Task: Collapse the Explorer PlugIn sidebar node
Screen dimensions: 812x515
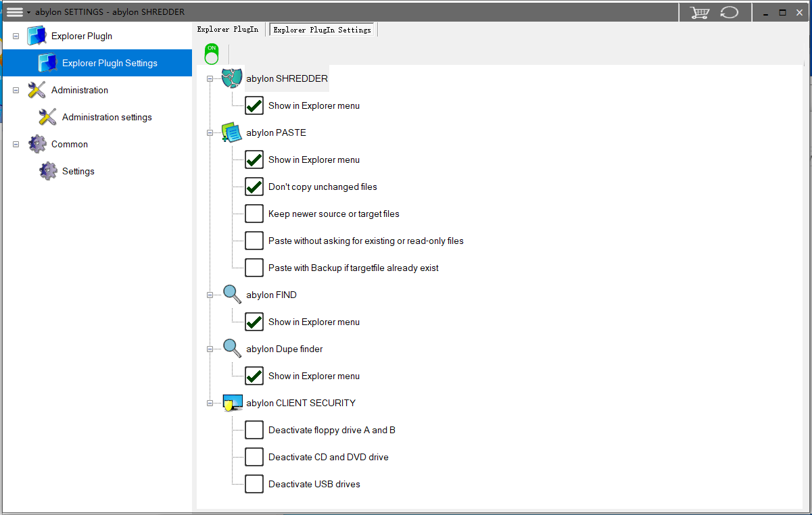Action: point(16,36)
